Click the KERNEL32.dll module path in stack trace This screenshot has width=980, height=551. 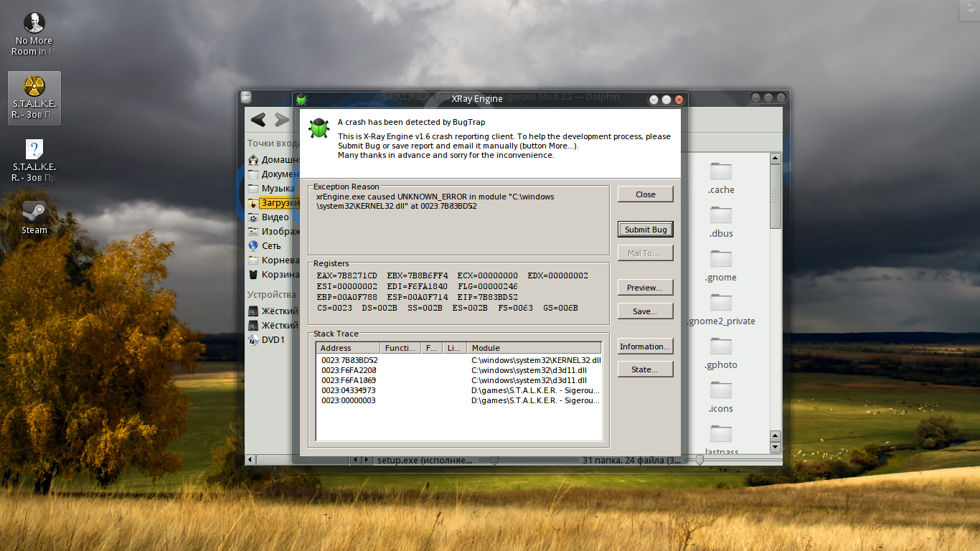536,360
